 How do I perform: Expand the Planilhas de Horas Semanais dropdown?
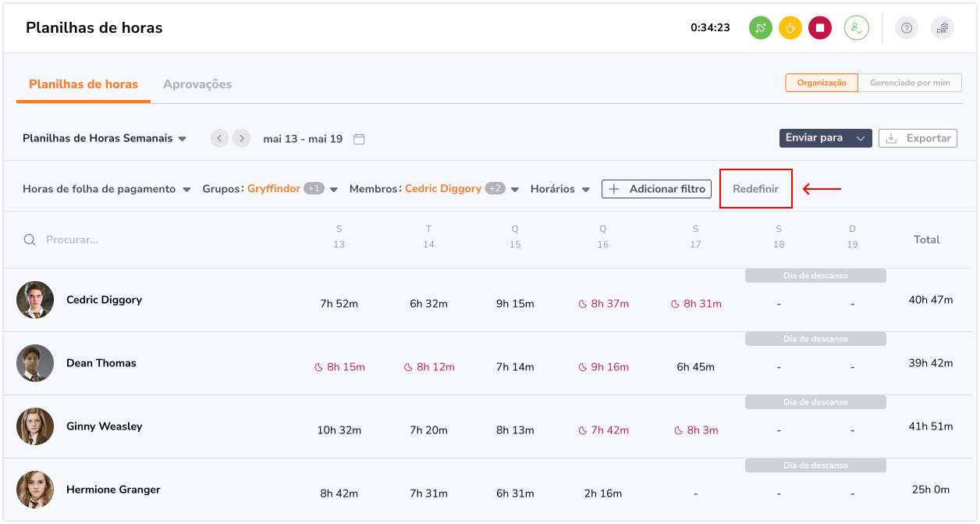click(x=105, y=138)
